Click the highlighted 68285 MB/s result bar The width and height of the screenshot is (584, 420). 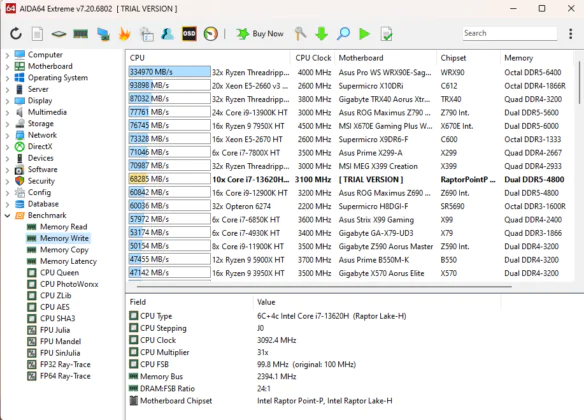(169, 179)
